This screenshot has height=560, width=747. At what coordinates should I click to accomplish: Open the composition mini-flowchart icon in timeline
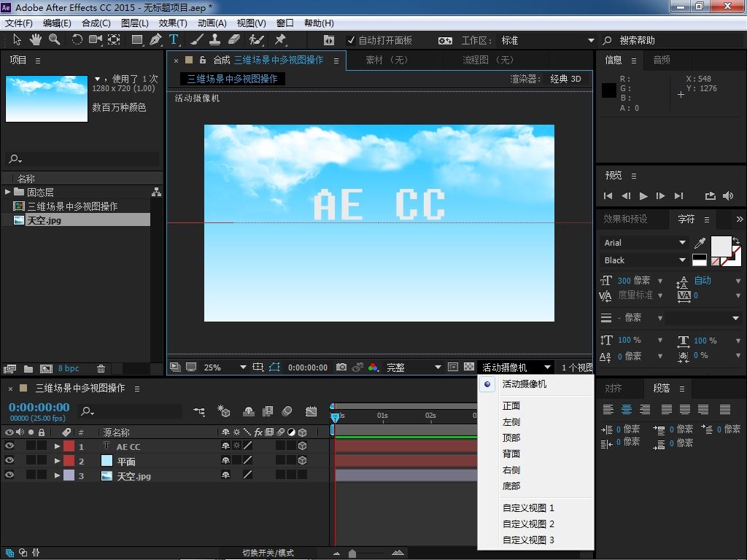pyautogui.click(x=199, y=411)
